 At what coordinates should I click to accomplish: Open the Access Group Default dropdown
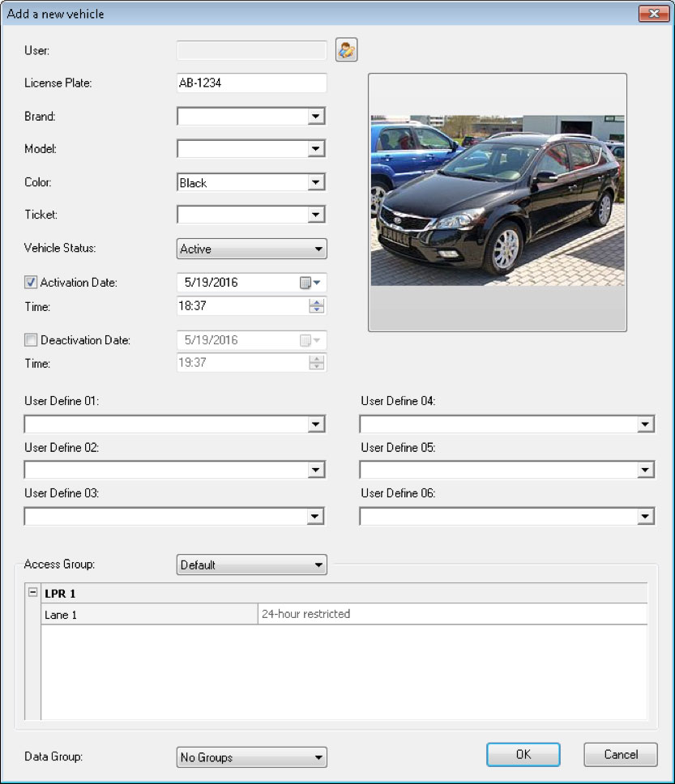tap(251, 565)
